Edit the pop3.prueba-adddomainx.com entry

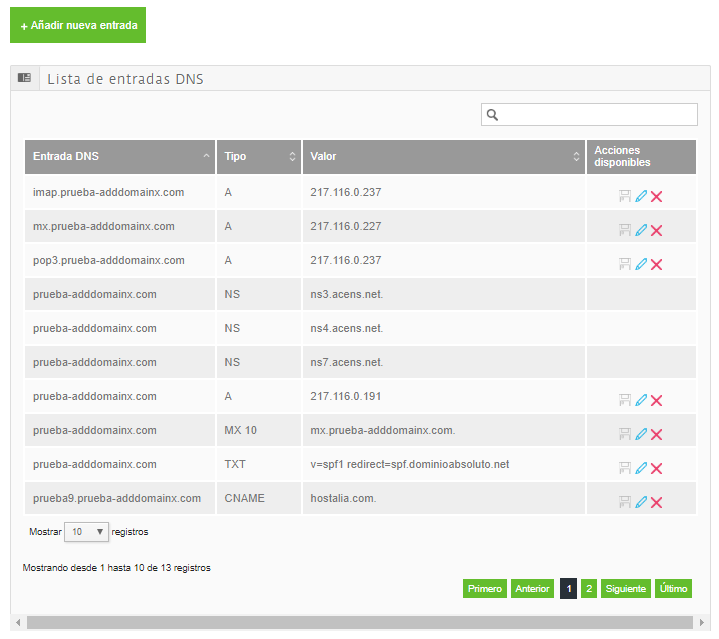tap(641, 264)
